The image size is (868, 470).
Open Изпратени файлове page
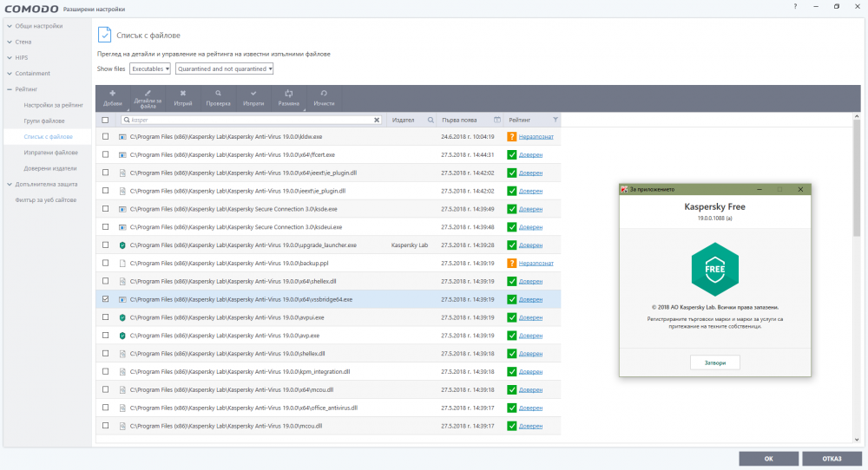(51, 153)
